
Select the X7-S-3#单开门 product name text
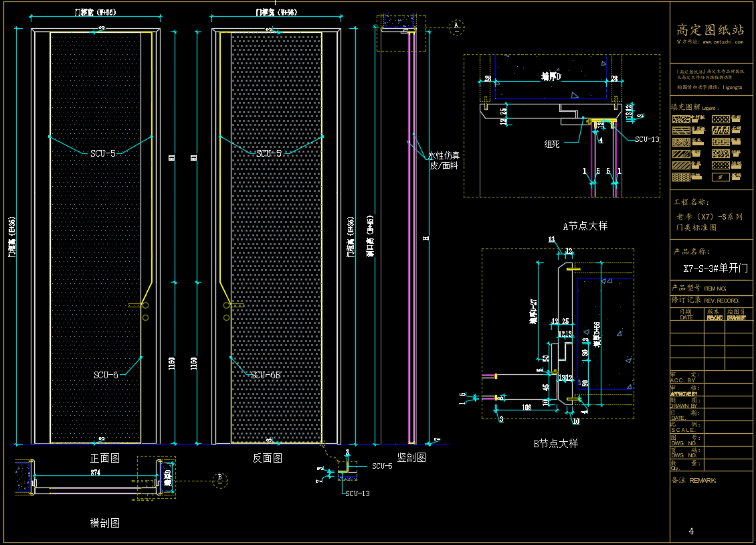tap(710, 268)
